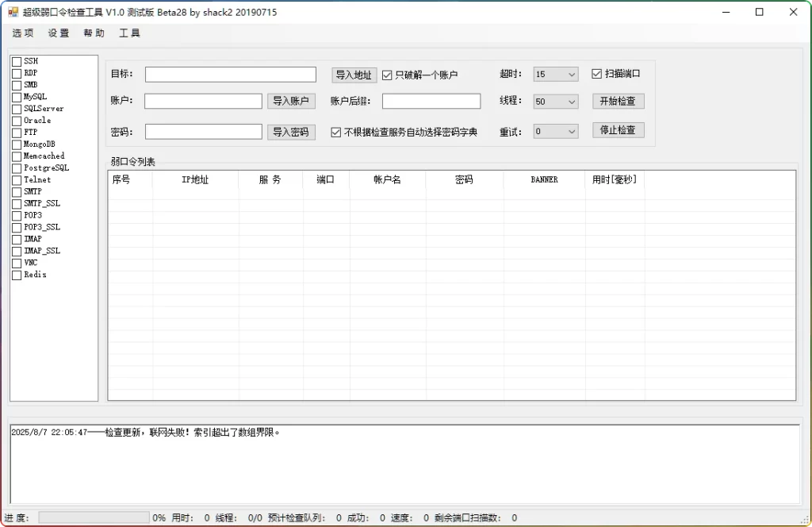Focus the 密码 input field
This screenshot has height=527, width=812.
(x=204, y=132)
